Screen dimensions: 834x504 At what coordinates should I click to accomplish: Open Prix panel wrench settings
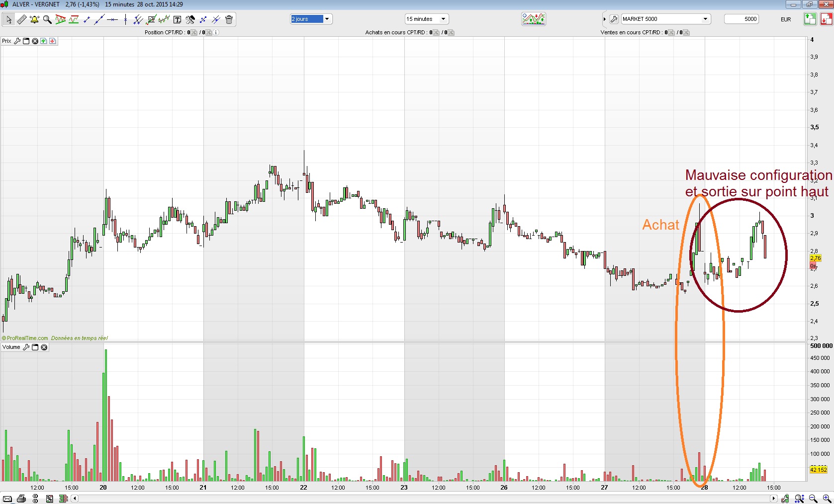coord(17,41)
